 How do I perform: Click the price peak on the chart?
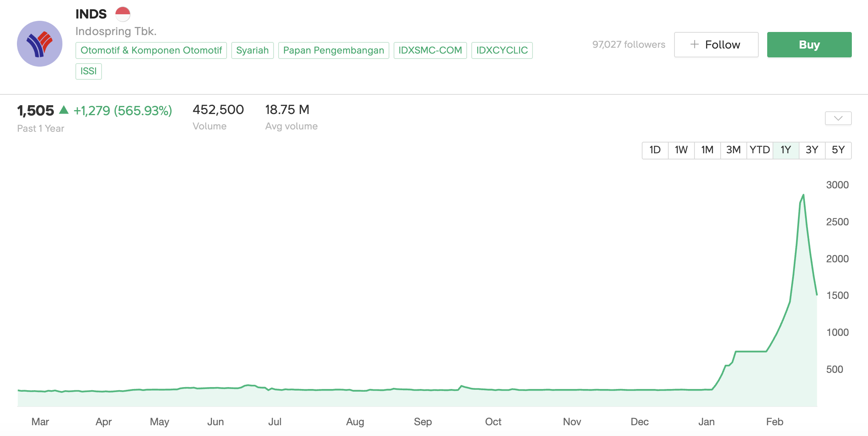pos(803,195)
